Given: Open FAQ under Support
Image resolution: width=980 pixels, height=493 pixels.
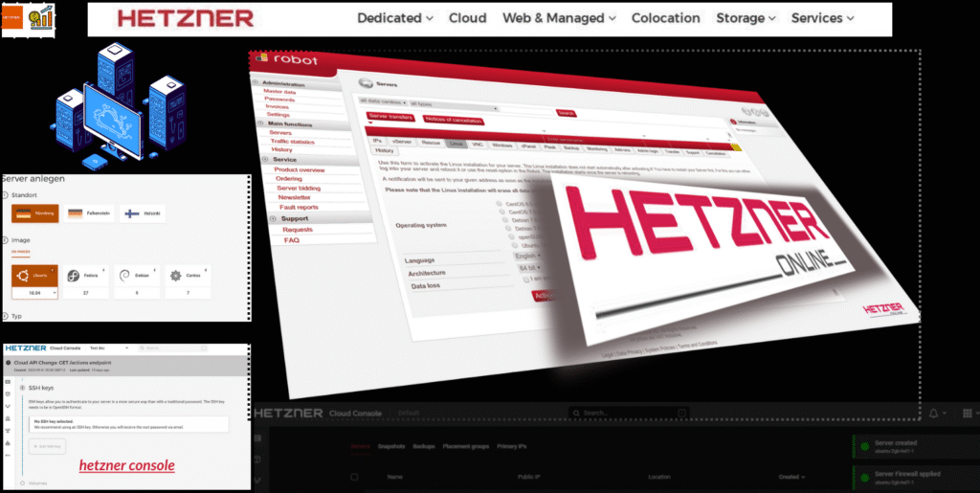Looking at the screenshot, I should click(x=292, y=240).
